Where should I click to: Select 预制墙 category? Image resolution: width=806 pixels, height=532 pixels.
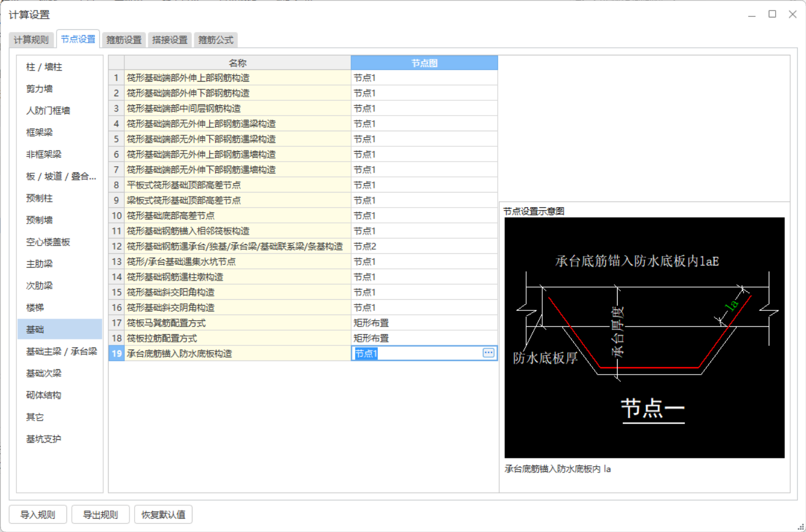59,220
